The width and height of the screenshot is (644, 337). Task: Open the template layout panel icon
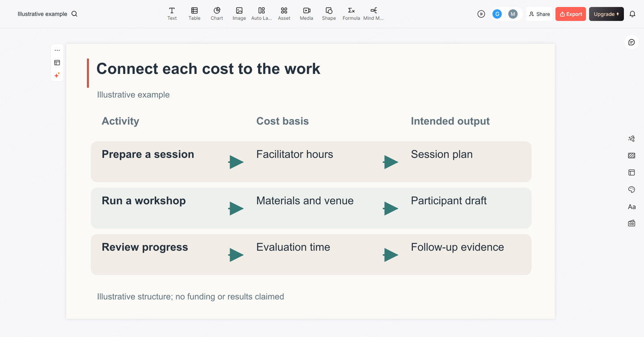point(631,172)
